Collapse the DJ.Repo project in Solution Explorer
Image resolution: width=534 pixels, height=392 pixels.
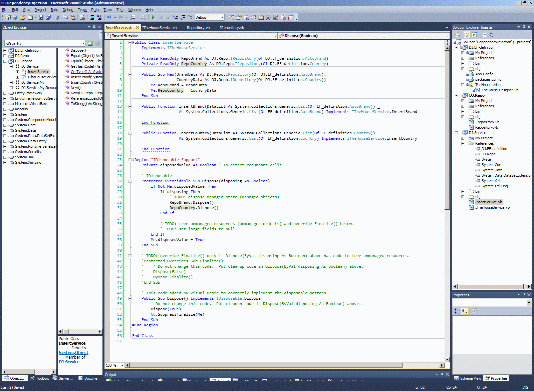tap(456, 95)
